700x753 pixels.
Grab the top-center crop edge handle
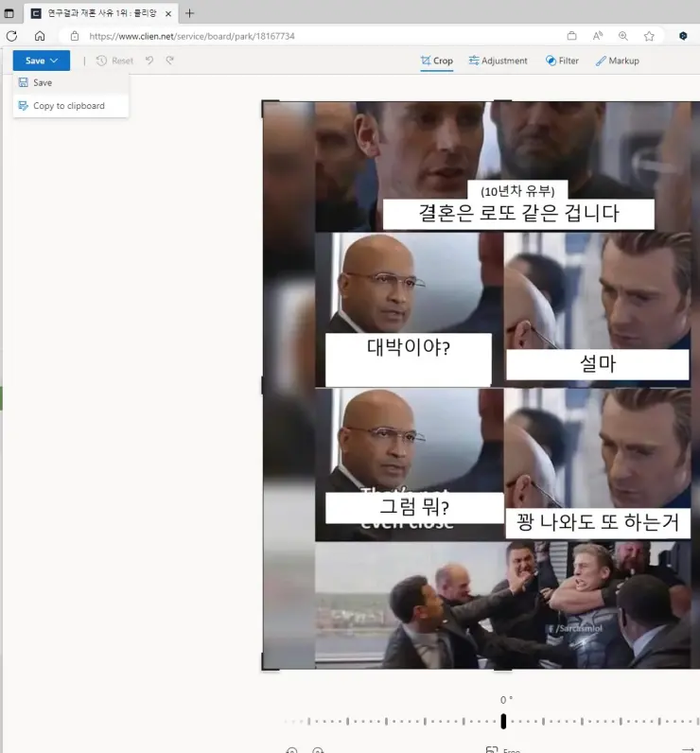pos(502,101)
